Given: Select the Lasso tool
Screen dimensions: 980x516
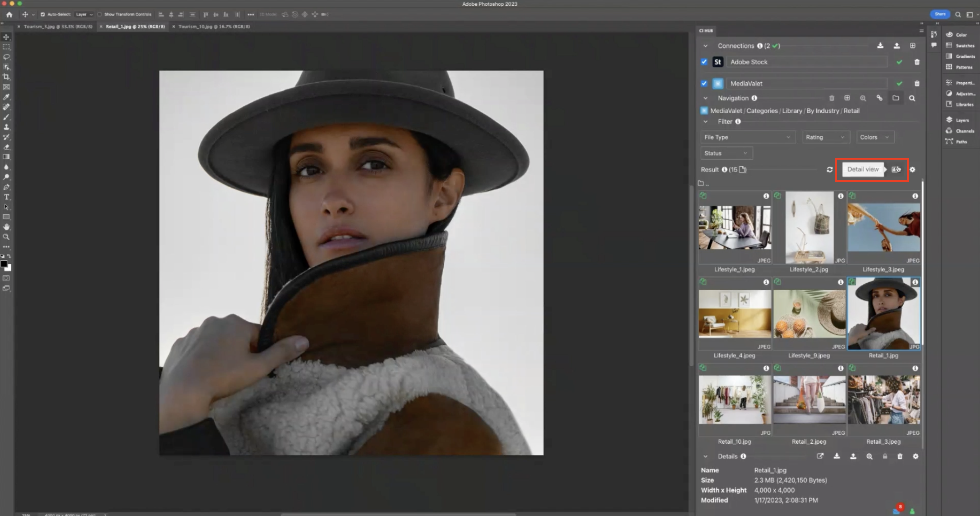Looking at the screenshot, I should coord(6,57).
